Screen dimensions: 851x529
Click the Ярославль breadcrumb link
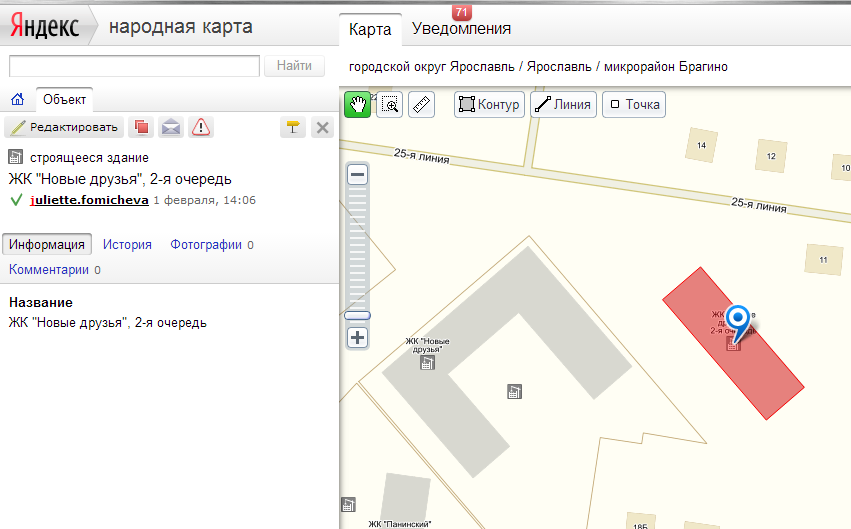pos(559,67)
